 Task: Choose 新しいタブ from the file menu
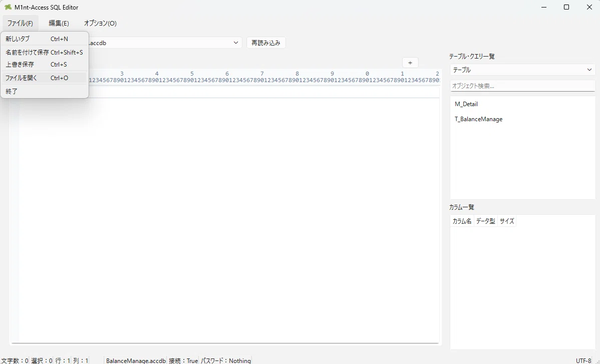click(x=45, y=39)
